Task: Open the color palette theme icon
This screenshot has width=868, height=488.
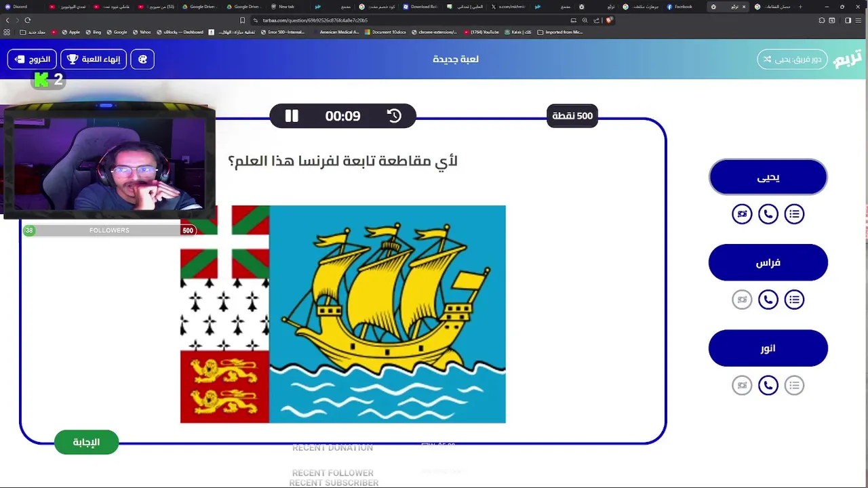Action: click(x=142, y=59)
